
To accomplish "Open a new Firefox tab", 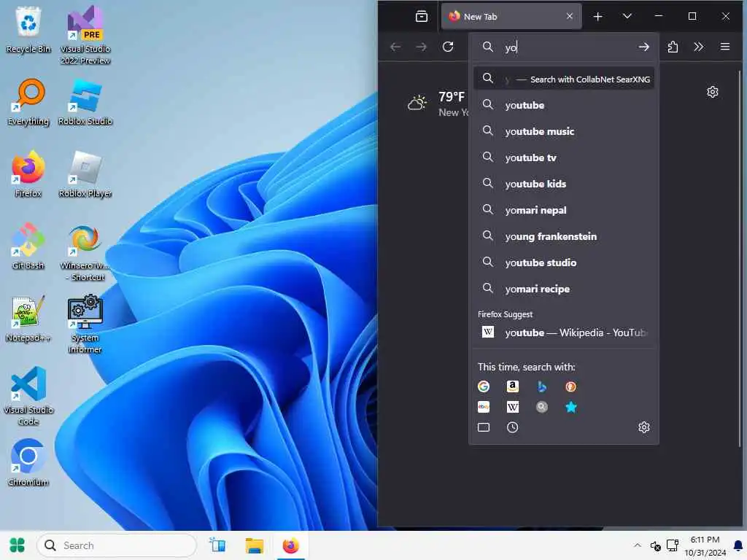I will point(598,17).
